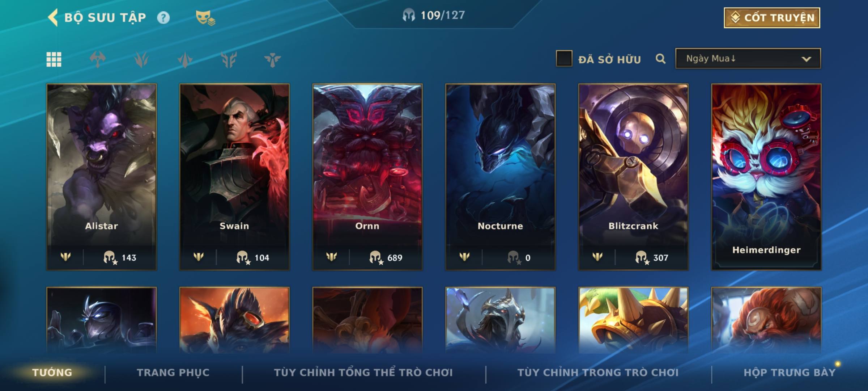Filter champions by the fourth role icon

tap(229, 59)
